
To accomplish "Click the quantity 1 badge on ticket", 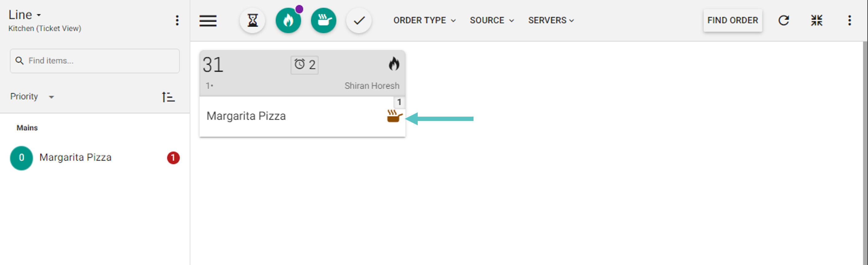I will pos(399,102).
